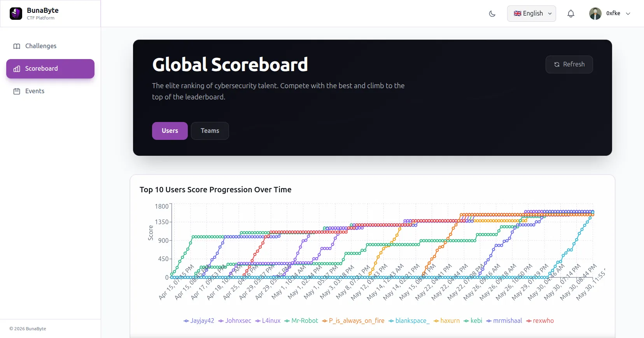644x338 pixels.
Task: Open the notifications bell
Action: pos(571,14)
